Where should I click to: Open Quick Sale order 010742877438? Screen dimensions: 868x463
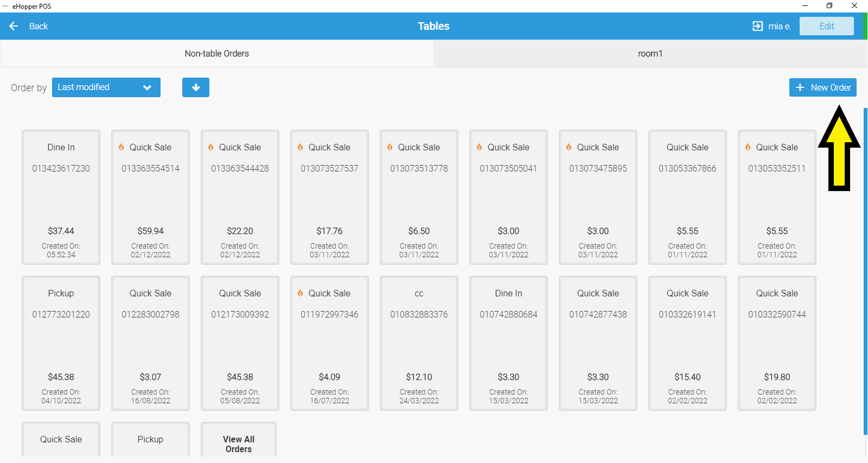click(598, 343)
